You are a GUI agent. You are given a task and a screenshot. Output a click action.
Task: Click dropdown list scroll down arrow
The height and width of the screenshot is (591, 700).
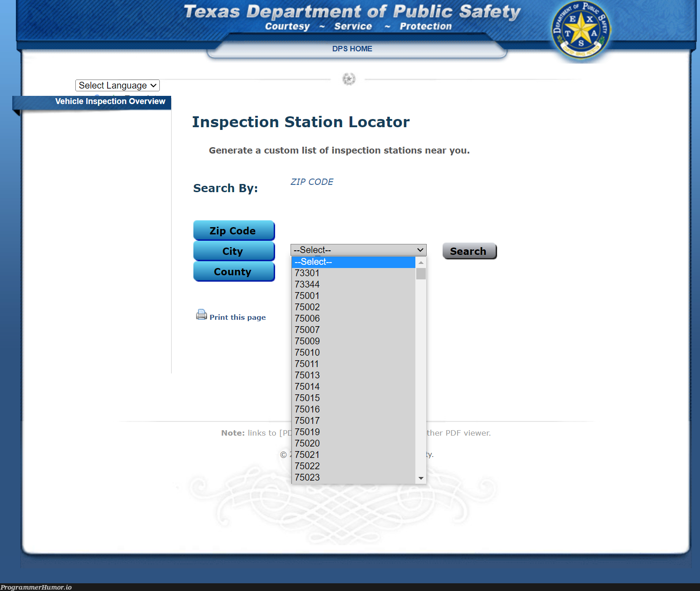pos(421,478)
